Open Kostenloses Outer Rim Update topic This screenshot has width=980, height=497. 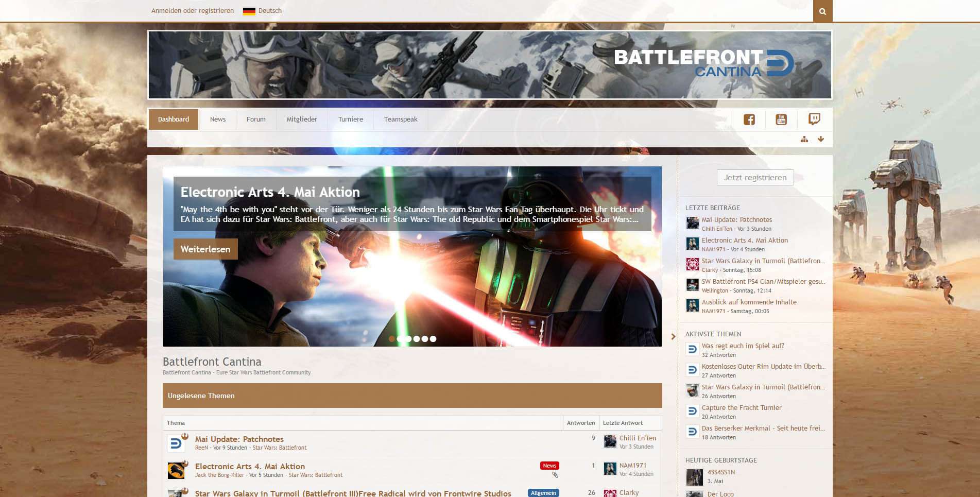763,367
